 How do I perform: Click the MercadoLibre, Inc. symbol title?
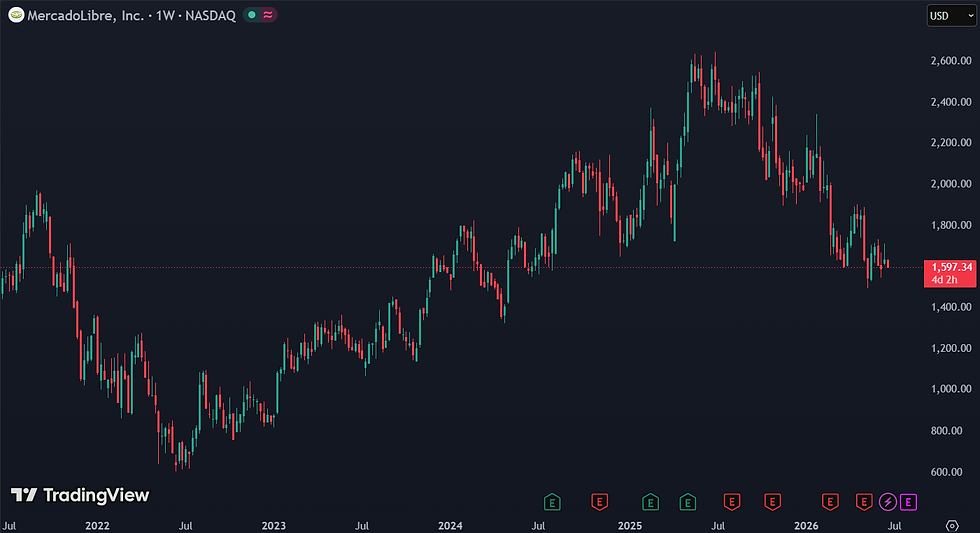click(86, 16)
